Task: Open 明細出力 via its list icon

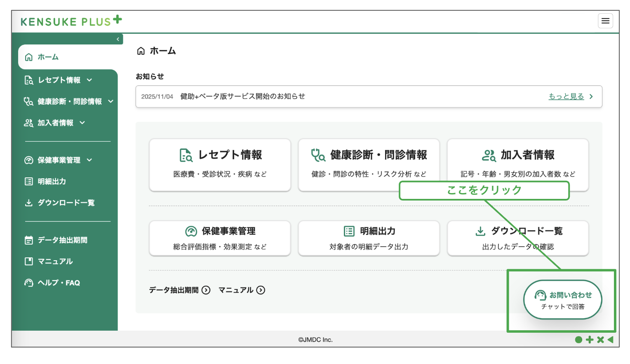Action: coord(29,181)
